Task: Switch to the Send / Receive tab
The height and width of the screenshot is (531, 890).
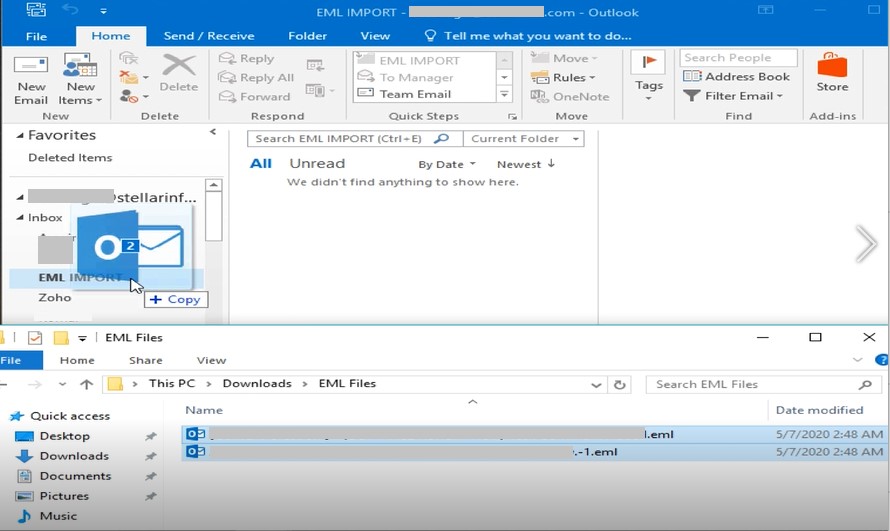Action: [209, 36]
